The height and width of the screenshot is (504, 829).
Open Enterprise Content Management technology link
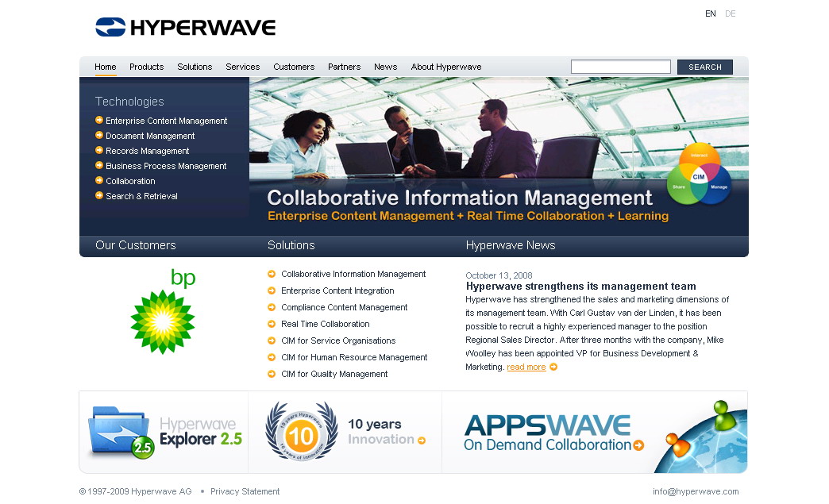[x=167, y=121]
